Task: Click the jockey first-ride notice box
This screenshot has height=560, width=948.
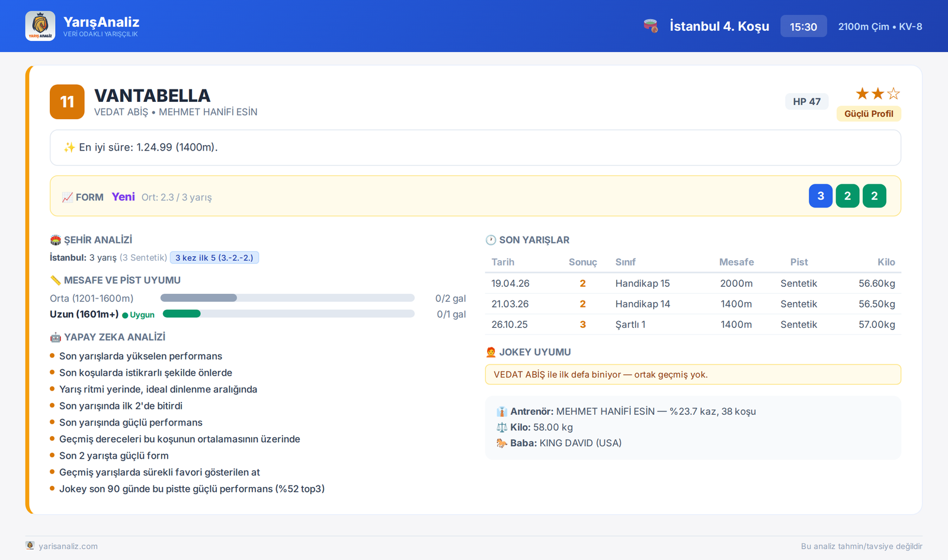Action: 693,375
